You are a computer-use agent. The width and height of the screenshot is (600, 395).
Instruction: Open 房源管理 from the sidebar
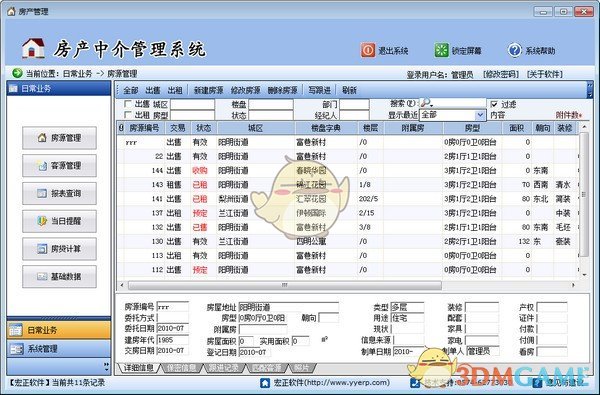point(59,138)
